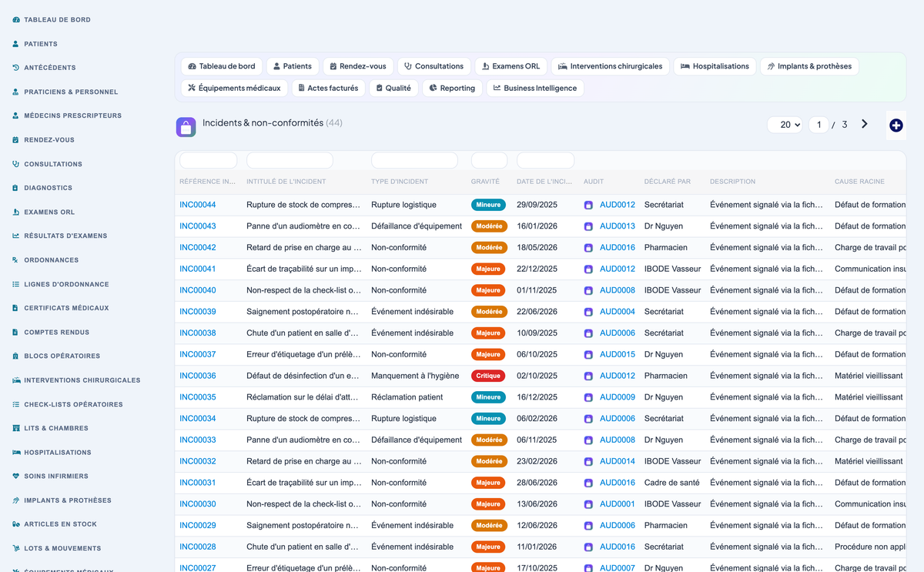Viewport: 924px width, 572px height.
Task: Click the add new incident plus icon
Action: tap(896, 125)
